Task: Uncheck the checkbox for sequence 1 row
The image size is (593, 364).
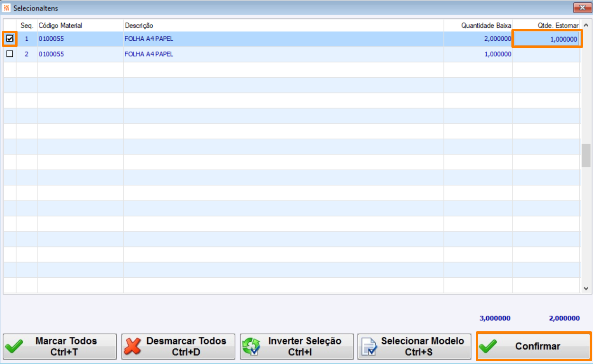Action: tap(10, 39)
